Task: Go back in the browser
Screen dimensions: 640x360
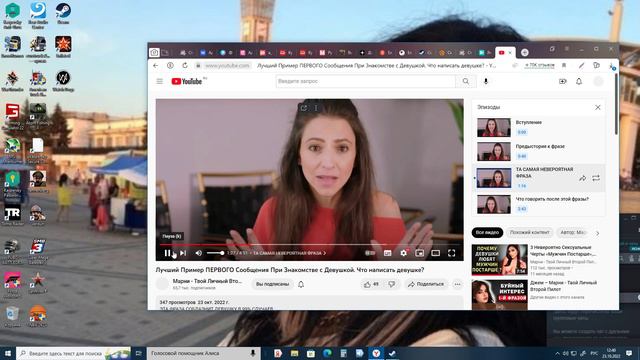Action: 156,65
